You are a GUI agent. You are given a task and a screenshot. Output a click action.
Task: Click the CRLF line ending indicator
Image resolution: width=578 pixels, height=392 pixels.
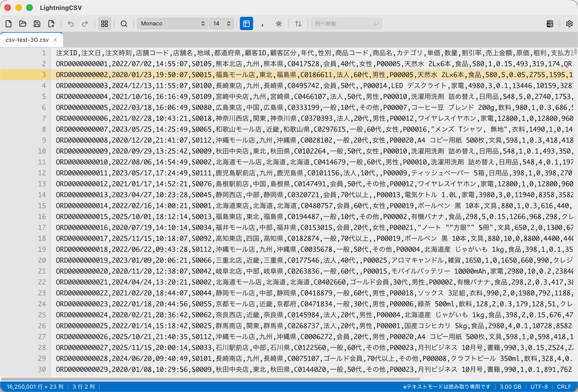point(564,387)
